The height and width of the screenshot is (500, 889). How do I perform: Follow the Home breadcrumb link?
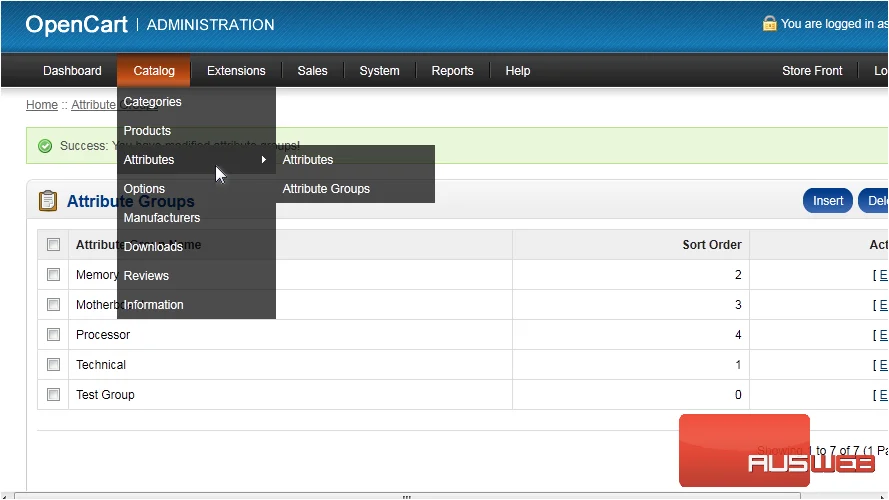point(42,105)
